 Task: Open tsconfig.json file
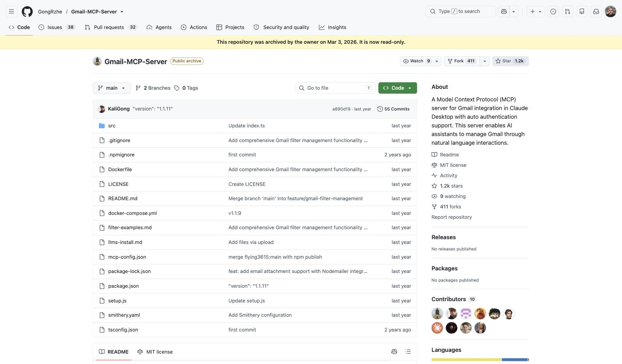(123, 330)
